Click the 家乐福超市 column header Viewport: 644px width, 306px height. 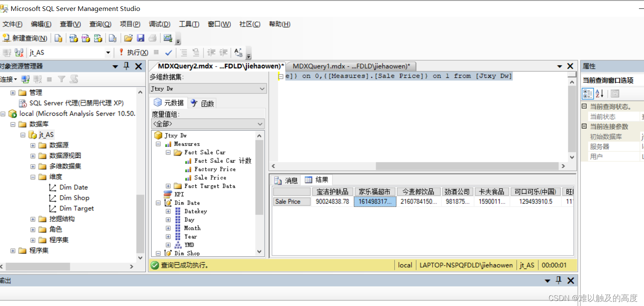[x=375, y=192]
